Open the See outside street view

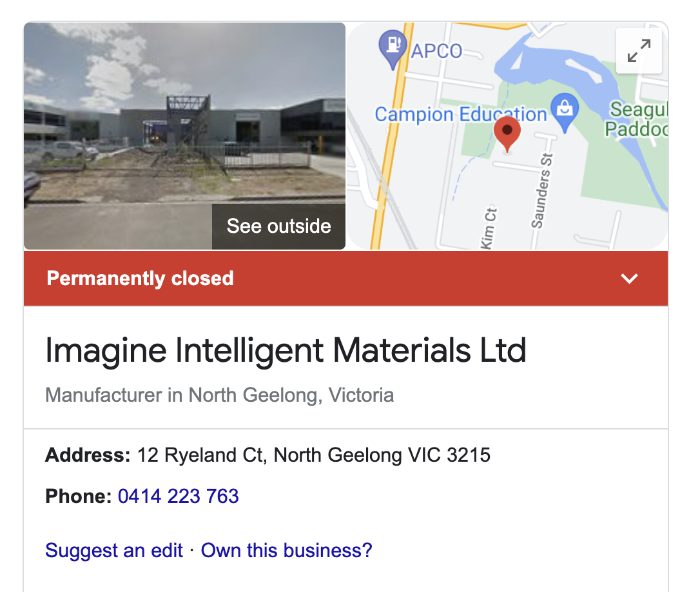[278, 226]
